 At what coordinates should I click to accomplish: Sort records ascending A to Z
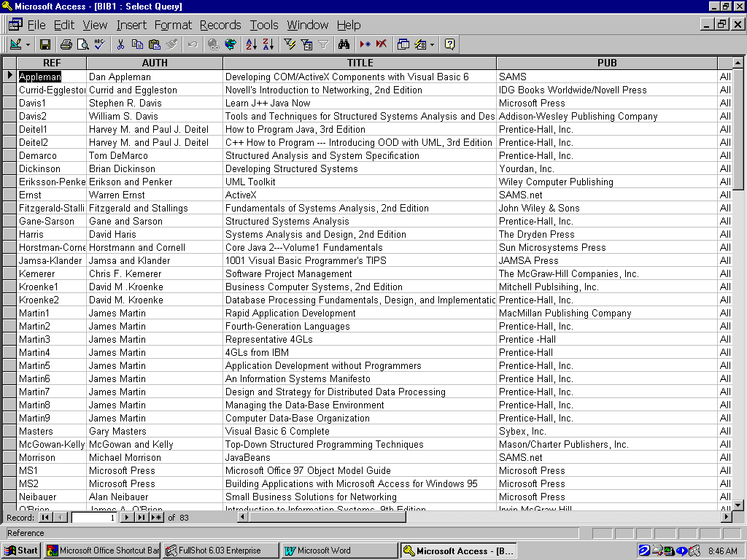(252, 44)
